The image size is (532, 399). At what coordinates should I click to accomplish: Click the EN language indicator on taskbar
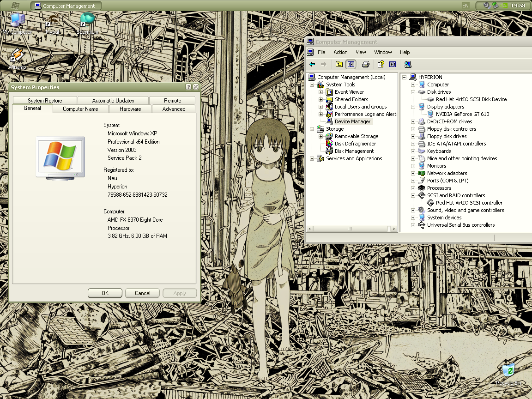point(465,6)
